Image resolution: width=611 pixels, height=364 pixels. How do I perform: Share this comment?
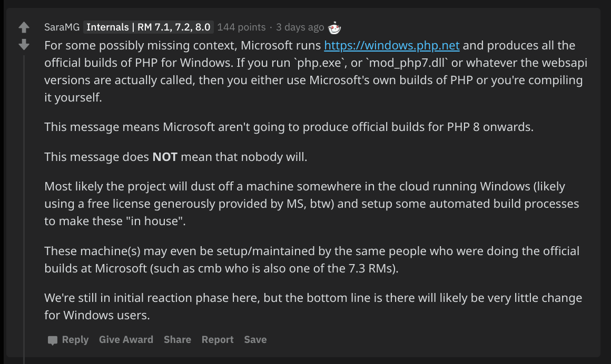[x=177, y=340]
